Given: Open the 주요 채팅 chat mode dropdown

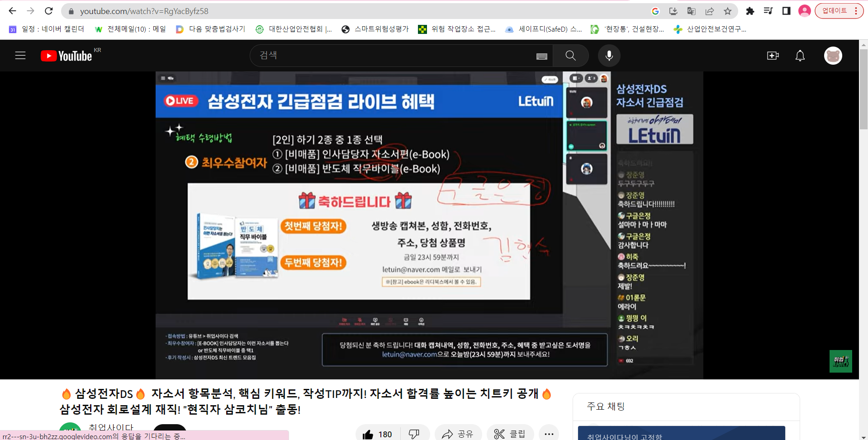Looking at the screenshot, I should (606, 407).
